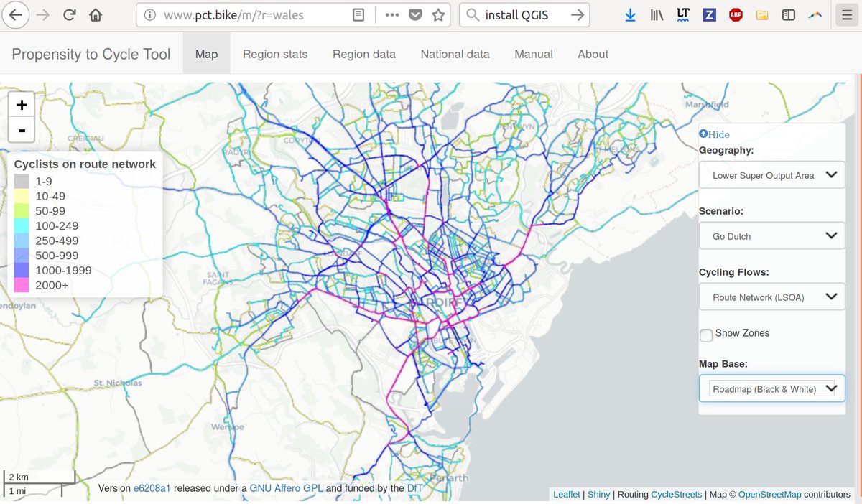Open the Map Base dropdown
This screenshot has width=862, height=504.
point(771,389)
